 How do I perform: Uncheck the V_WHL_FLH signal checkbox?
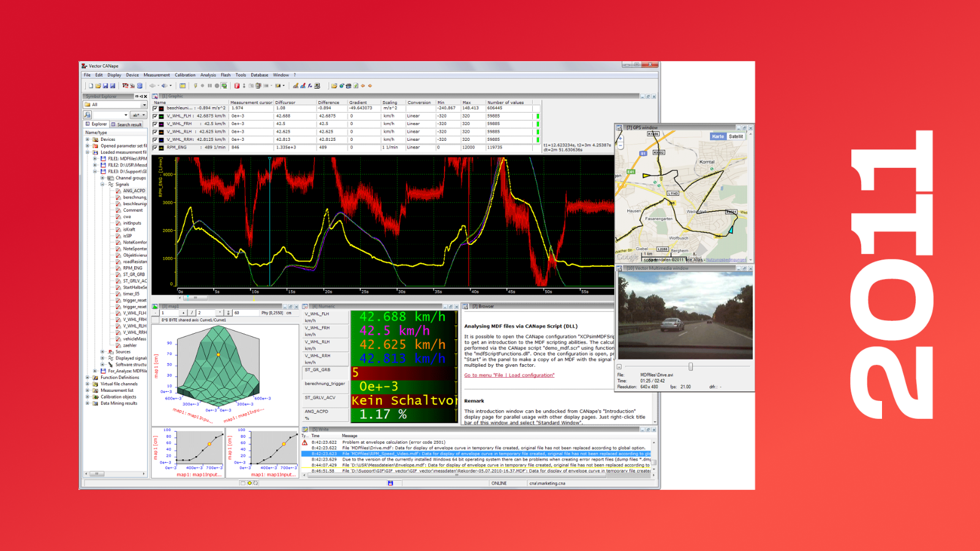155,116
